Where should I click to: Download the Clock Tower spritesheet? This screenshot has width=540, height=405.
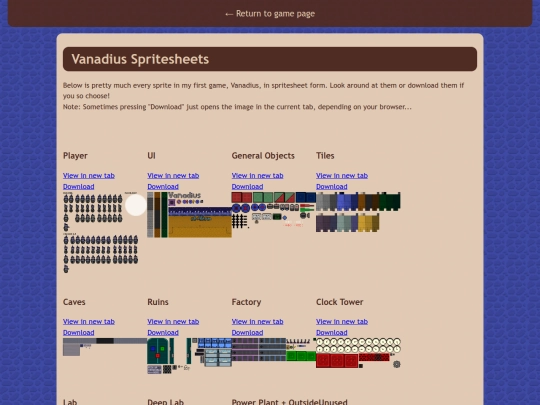332,333
